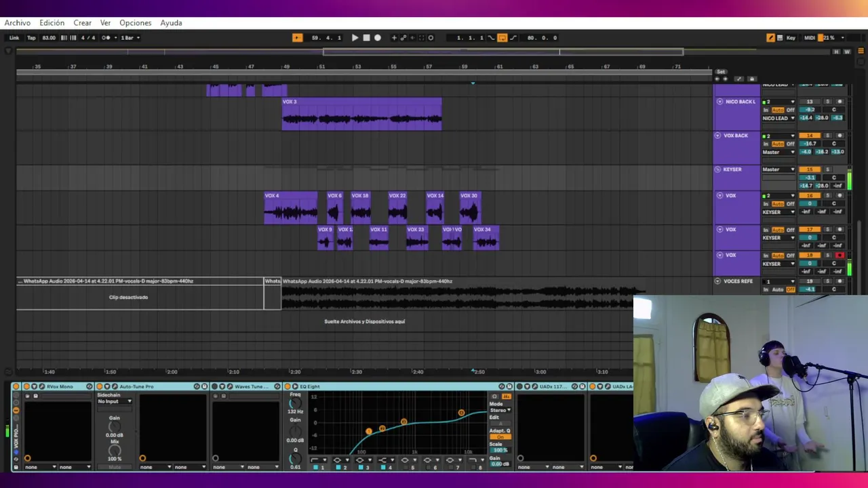
Task: Adjust the EQ Eight Freq knob
Action: pyautogui.click(x=296, y=403)
